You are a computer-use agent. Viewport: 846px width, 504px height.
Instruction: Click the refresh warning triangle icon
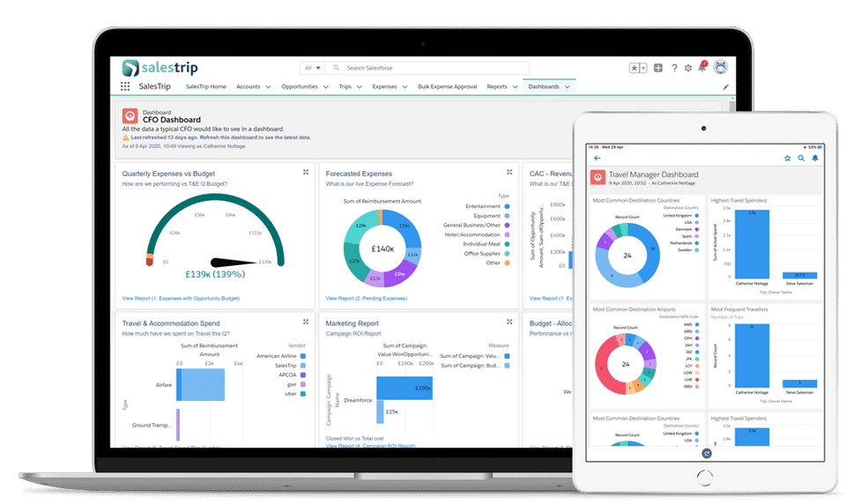126,137
